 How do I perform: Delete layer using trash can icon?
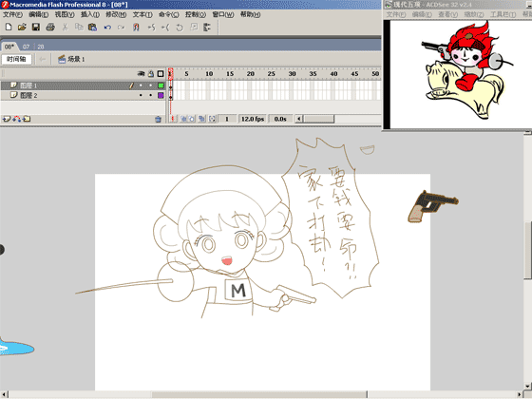tap(158, 119)
